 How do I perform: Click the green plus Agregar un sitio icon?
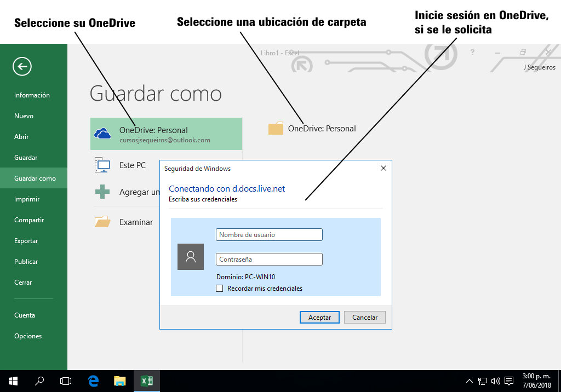click(102, 192)
